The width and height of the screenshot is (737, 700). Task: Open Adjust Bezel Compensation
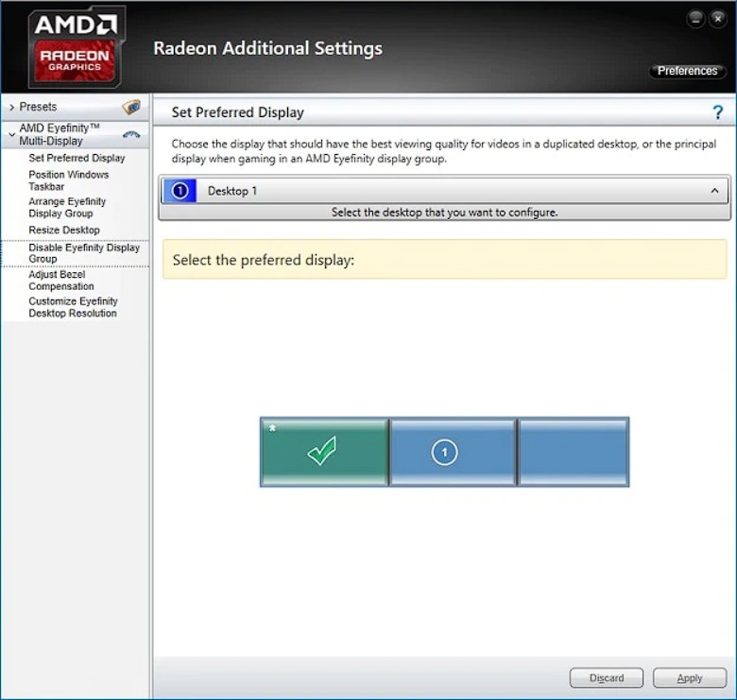click(x=61, y=281)
